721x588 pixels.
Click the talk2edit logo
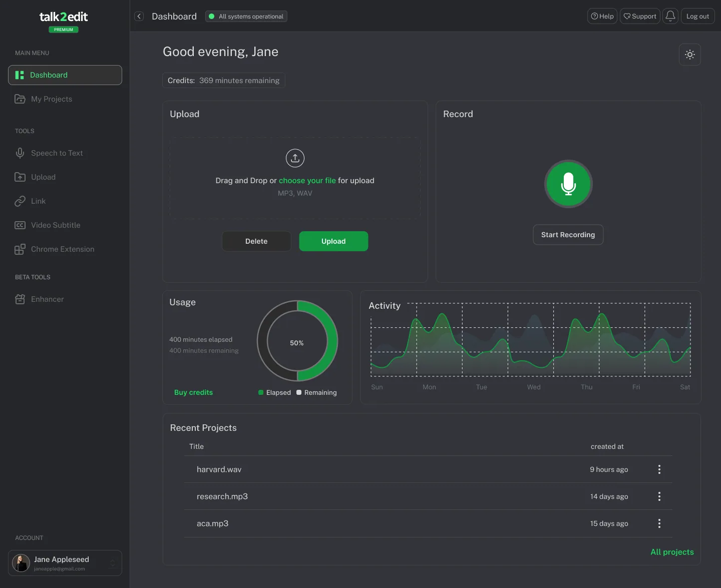point(64,17)
